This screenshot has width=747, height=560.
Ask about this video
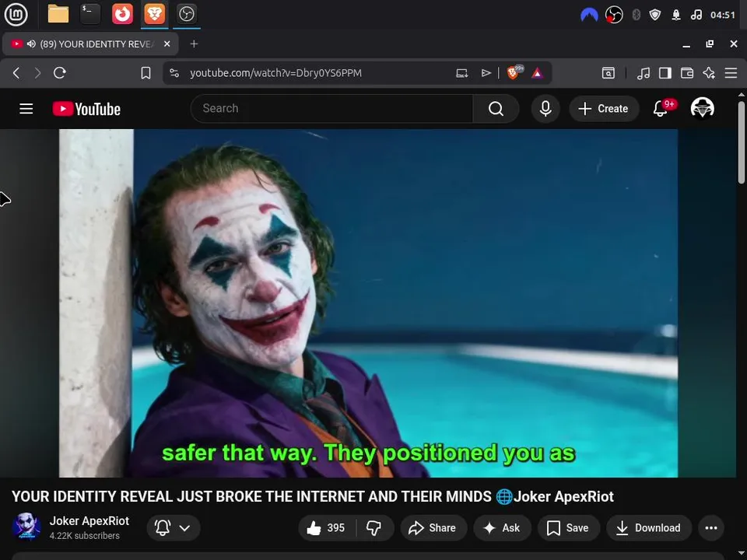pyautogui.click(x=502, y=527)
